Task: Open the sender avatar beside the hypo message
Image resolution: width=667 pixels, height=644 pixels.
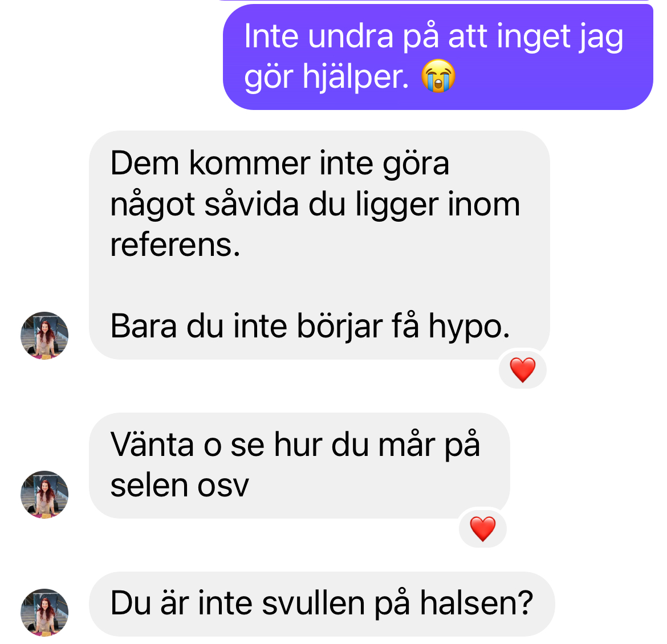Action: click(x=44, y=336)
